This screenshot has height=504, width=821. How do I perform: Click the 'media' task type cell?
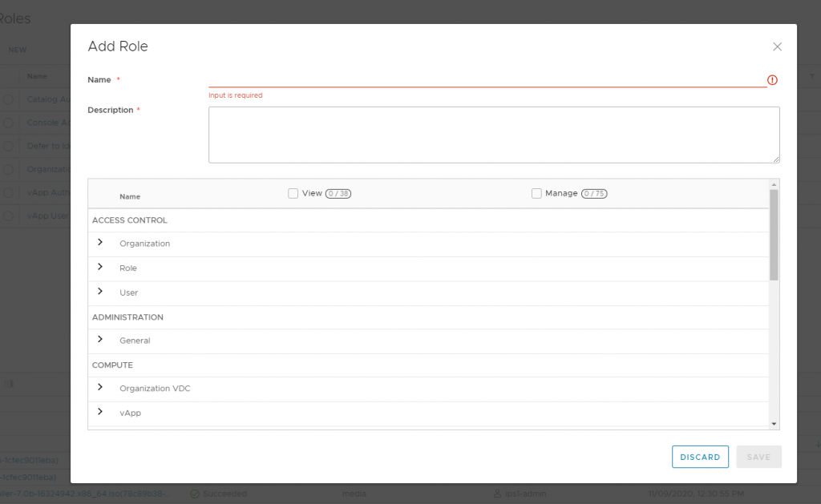pos(354,494)
